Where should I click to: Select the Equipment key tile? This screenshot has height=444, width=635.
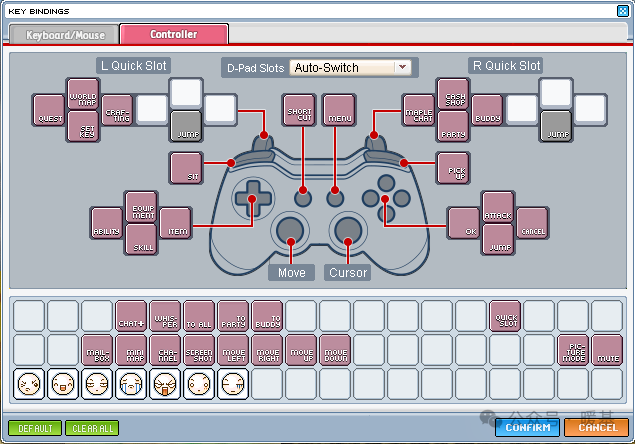coord(141,207)
